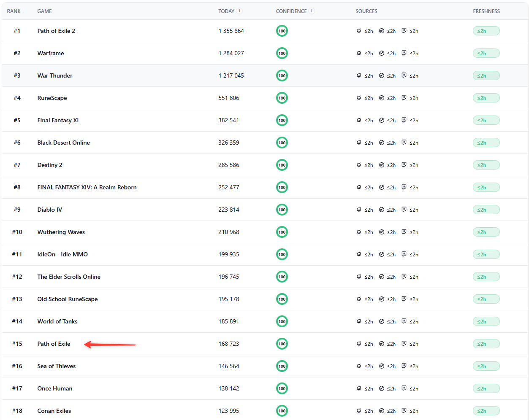Select the IdleOn - Idle MMO name
Screen dimensions: 529x420
pos(62,254)
